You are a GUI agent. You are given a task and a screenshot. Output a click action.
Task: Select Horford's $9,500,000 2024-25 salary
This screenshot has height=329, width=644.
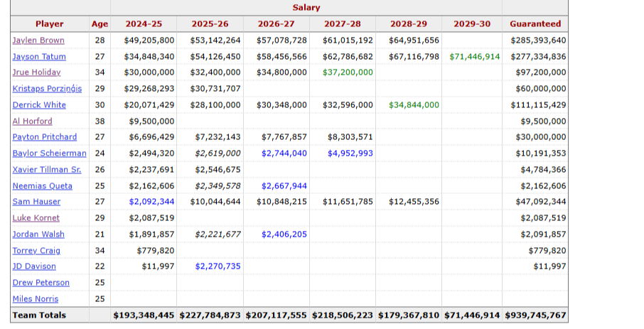pyautogui.click(x=151, y=122)
